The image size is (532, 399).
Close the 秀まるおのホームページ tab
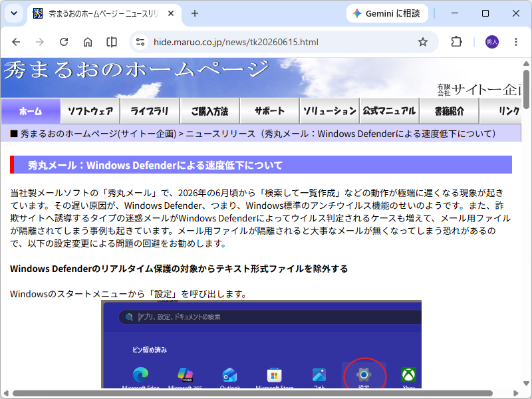coord(171,13)
